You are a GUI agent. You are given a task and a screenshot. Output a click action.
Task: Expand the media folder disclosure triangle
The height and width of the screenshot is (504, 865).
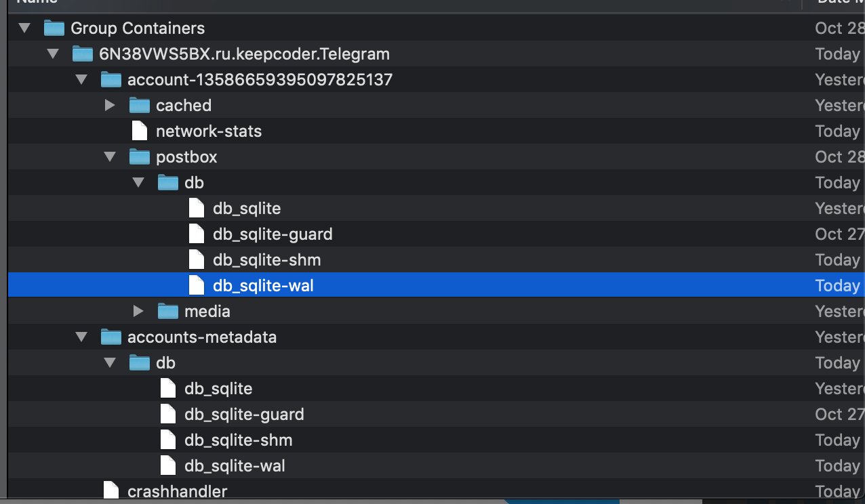tap(138, 311)
